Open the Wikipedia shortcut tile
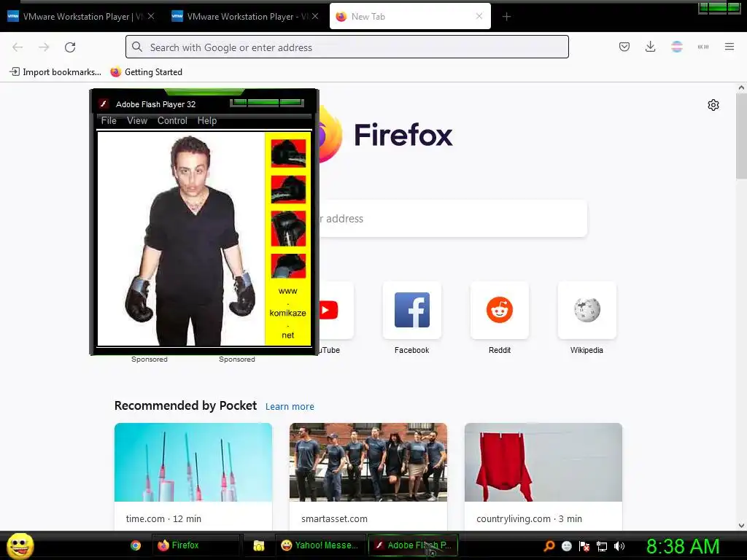Screen dimensions: 747x560 click(587, 311)
